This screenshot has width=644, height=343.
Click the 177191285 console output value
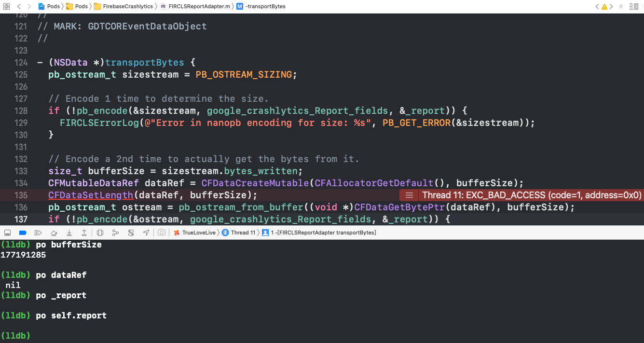pos(23,255)
